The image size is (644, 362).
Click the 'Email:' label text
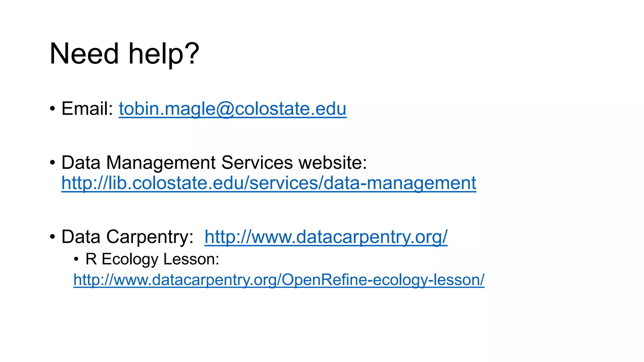pos(87,109)
